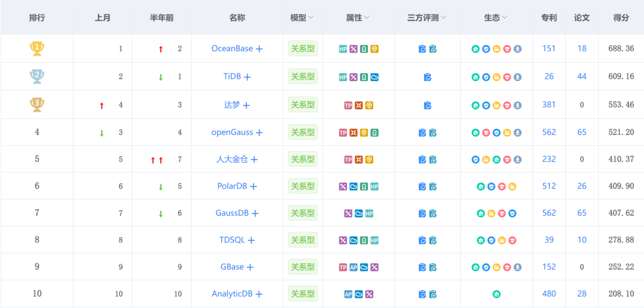This screenshot has width=644, height=308.
Task: Click the score 208.10
Action: [621, 294]
